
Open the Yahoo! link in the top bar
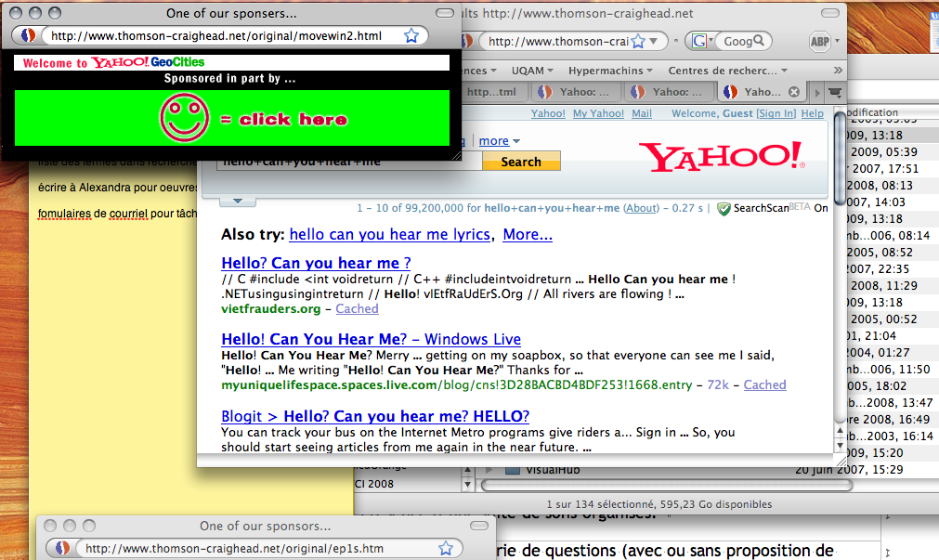548,114
